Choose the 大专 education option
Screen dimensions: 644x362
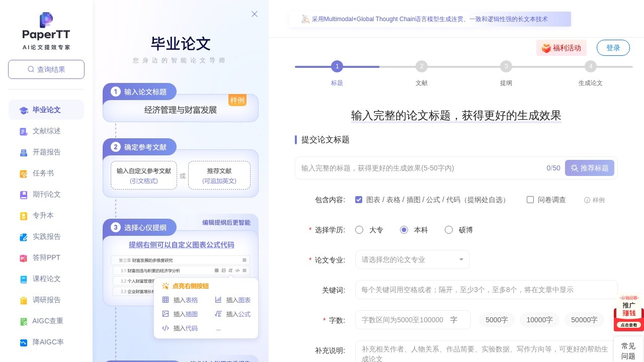point(359,230)
